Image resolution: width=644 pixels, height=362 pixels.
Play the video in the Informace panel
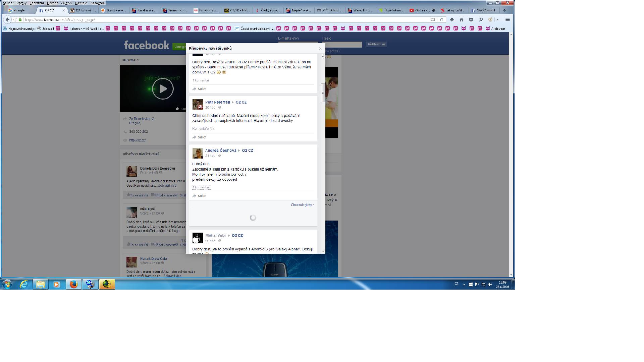163,89
